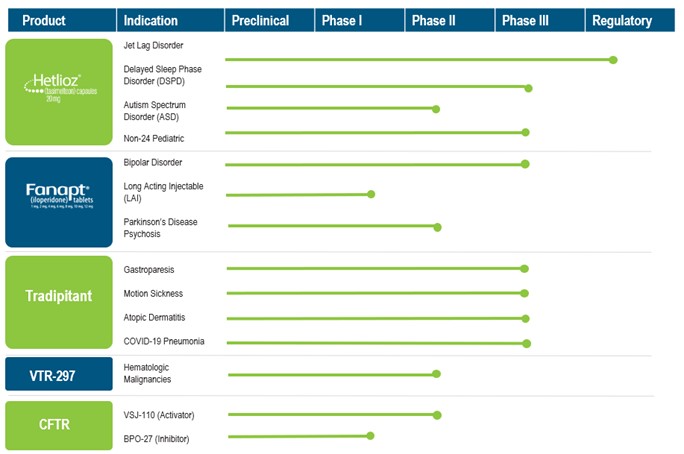Click the Bipolar Disorder indication label
Image resolution: width=684 pixels, height=454 pixels.
(x=153, y=162)
